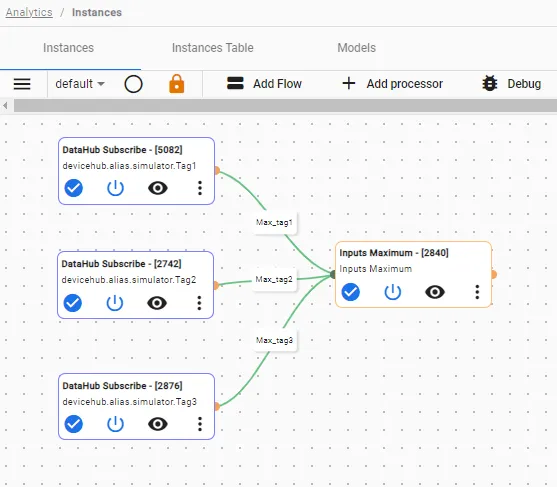Image resolution: width=557 pixels, height=487 pixels.
Task: Click power icon on Inputs Maximum node
Action: [393, 292]
